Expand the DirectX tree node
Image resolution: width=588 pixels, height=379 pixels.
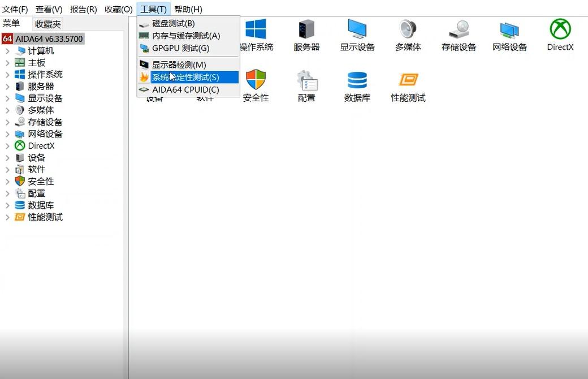pos(7,145)
